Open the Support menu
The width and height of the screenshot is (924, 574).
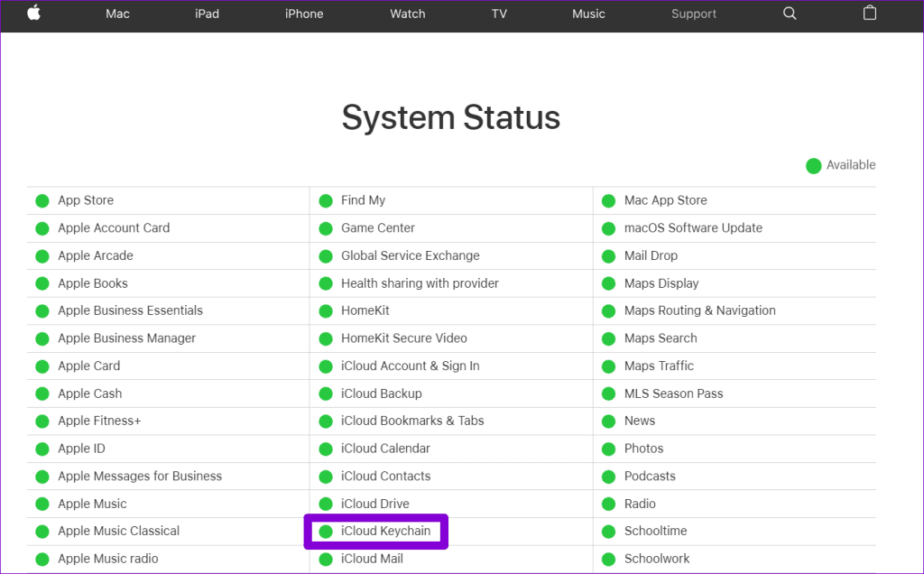693,14
